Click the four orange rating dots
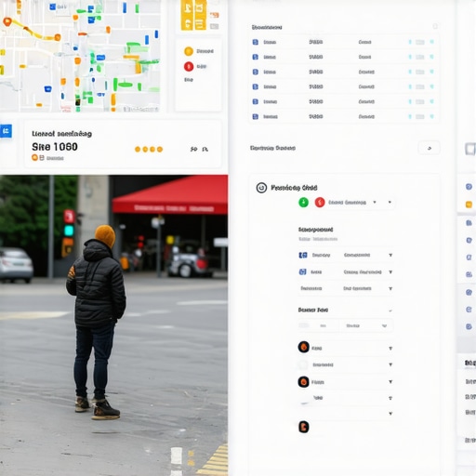 pyautogui.click(x=149, y=150)
